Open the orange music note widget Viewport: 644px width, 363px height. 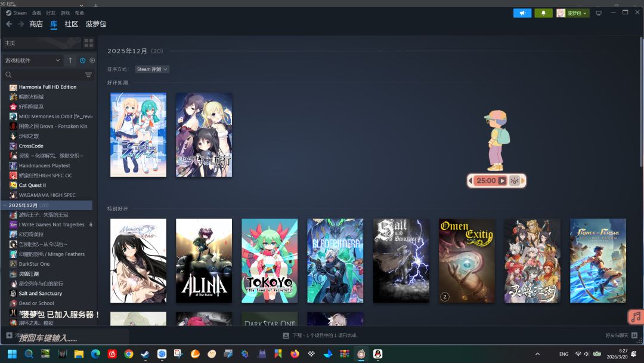click(x=636, y=317)
